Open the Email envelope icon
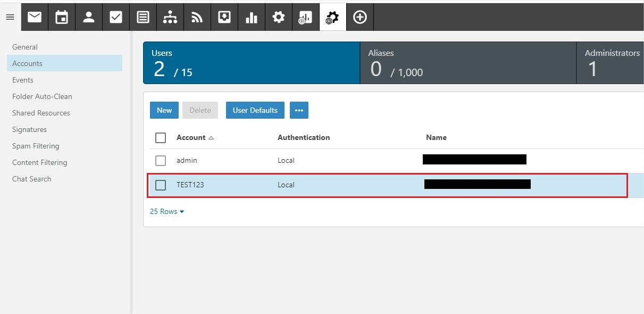 click(35, 17)
